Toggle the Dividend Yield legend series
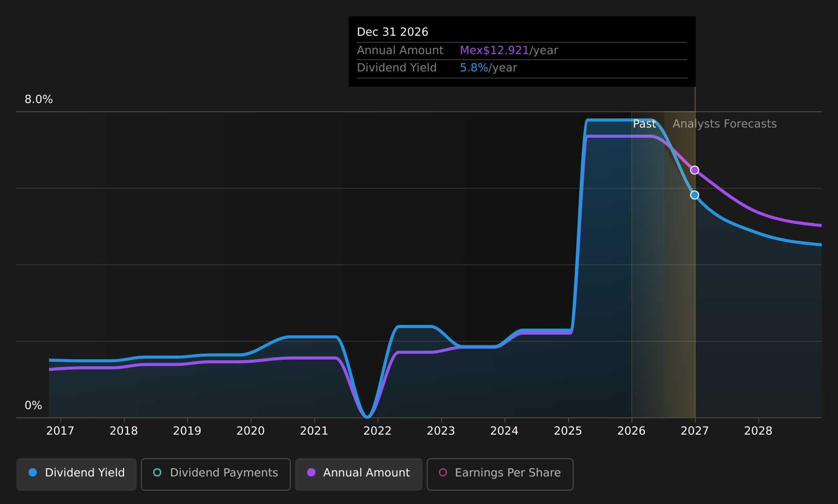Viewport: 838px width, 504px height. [77, 474]
